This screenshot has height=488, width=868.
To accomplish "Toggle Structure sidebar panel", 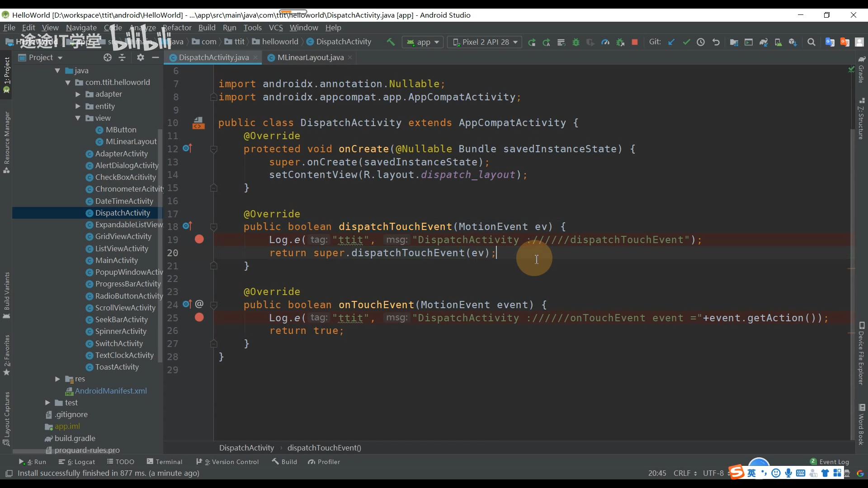I will 862,118.
